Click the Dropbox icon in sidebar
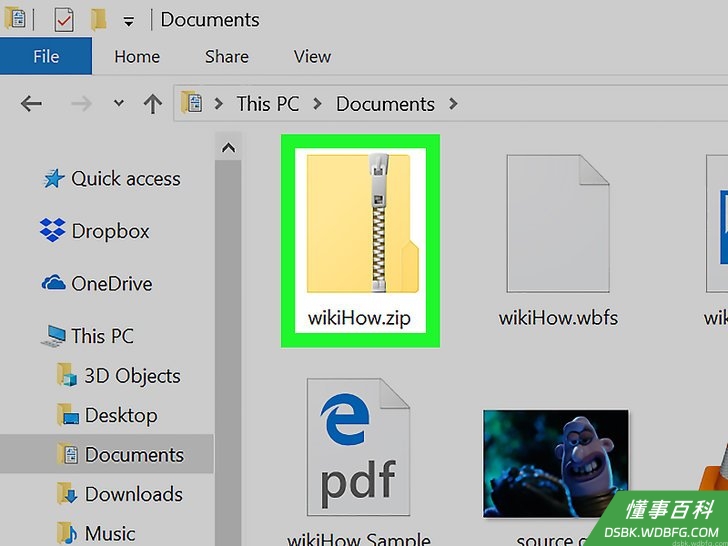The image size is (728, 546). click(x=52, y=230)
